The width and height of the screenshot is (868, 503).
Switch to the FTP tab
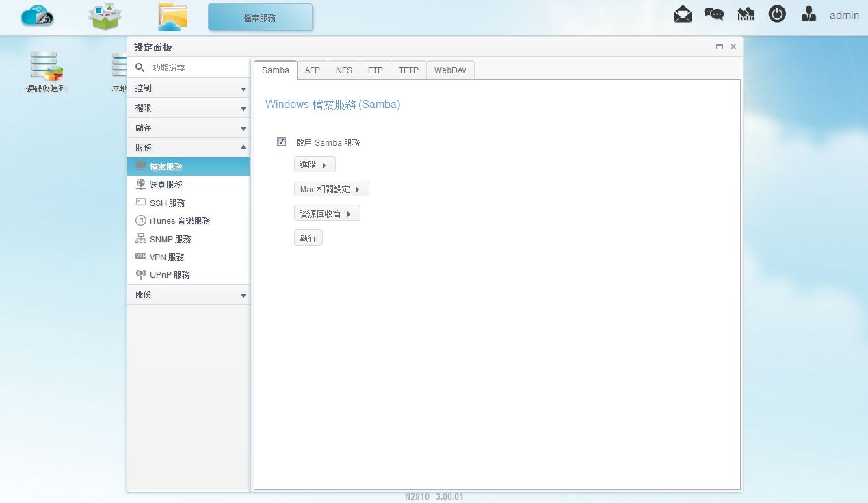pyautogui.click(x=376, y=70)
